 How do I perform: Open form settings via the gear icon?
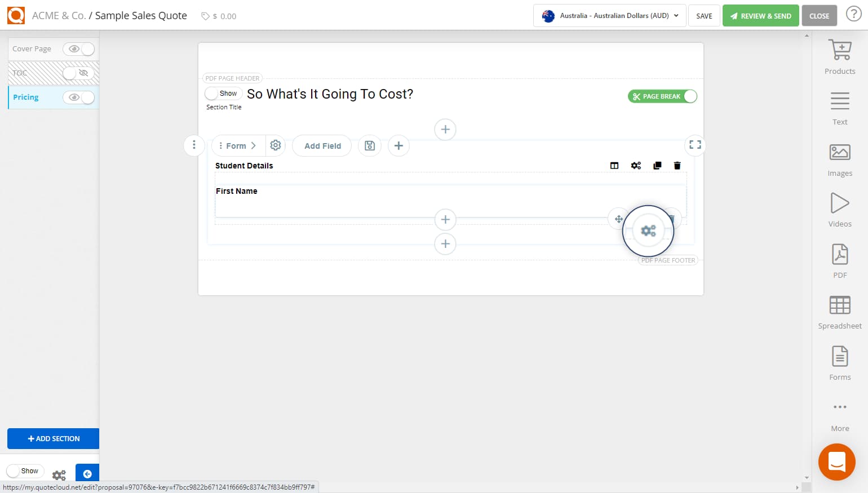tap(276, 145)
